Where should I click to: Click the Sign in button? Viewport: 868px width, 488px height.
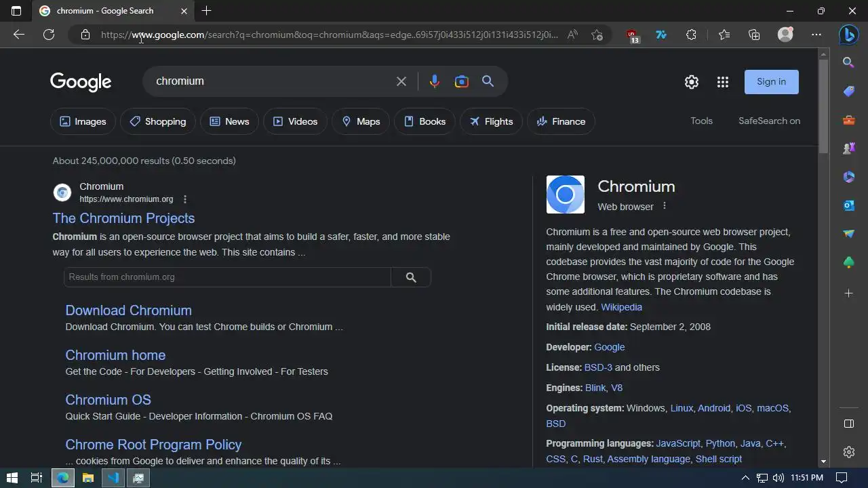771,82
